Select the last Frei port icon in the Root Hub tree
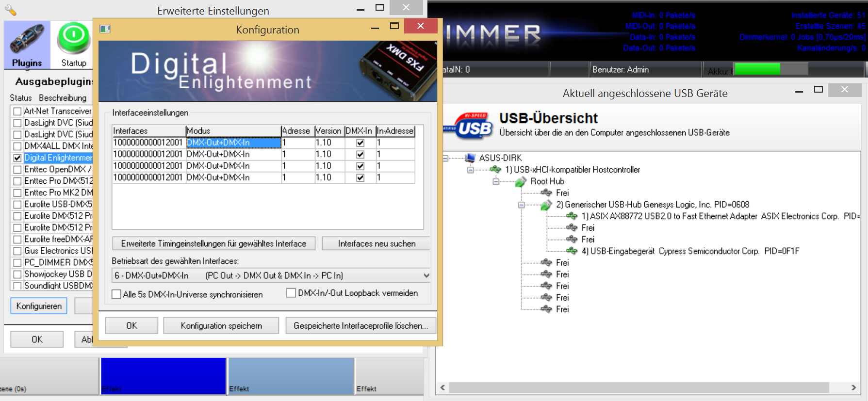The width and height of the screenshot is (868, 401). pos(546,309)
